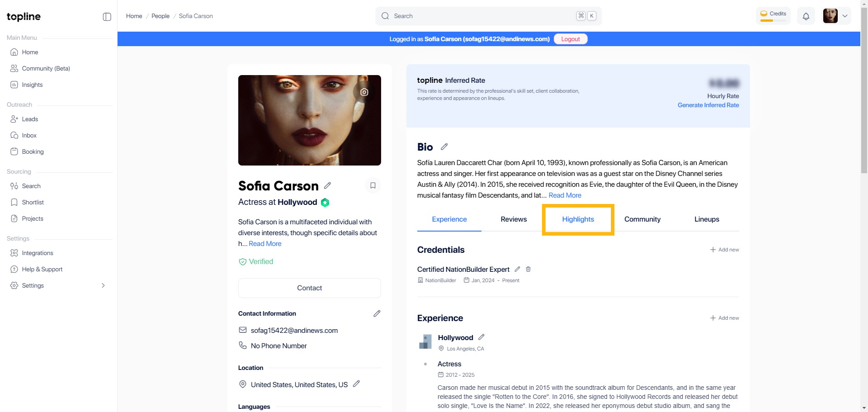The image size is (868, 412).
Task: Expand full bio with Read More
Action: (565, 195)
